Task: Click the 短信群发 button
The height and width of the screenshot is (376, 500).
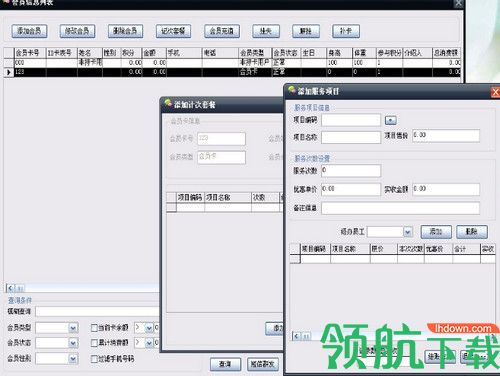Action: [263, 364]
